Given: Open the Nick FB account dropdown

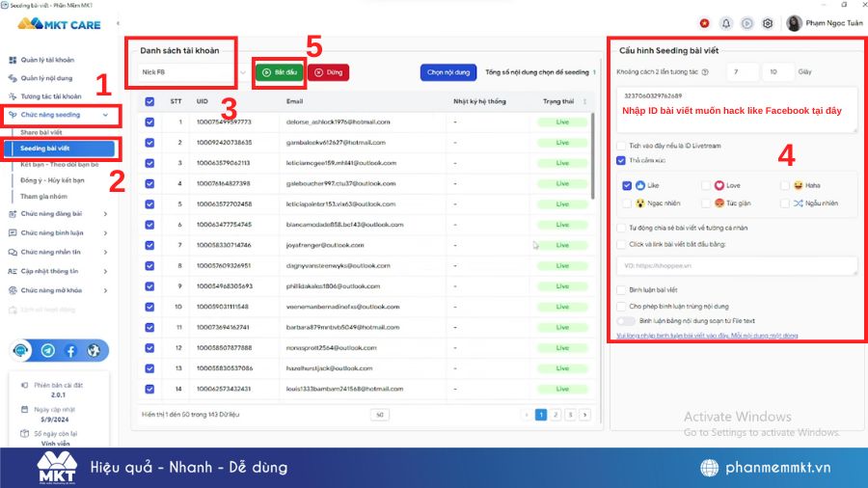Looking at the screenshot, I should click(193, 72).
